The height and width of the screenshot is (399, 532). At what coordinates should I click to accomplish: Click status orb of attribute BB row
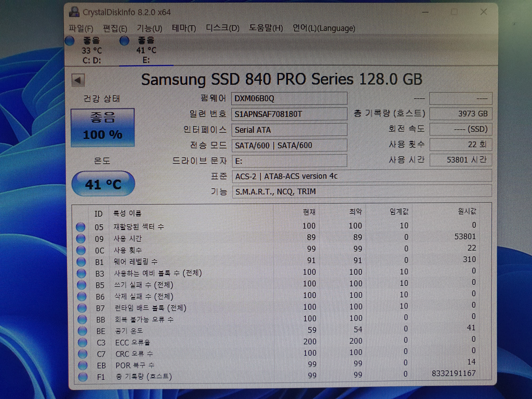coord(82,319)
